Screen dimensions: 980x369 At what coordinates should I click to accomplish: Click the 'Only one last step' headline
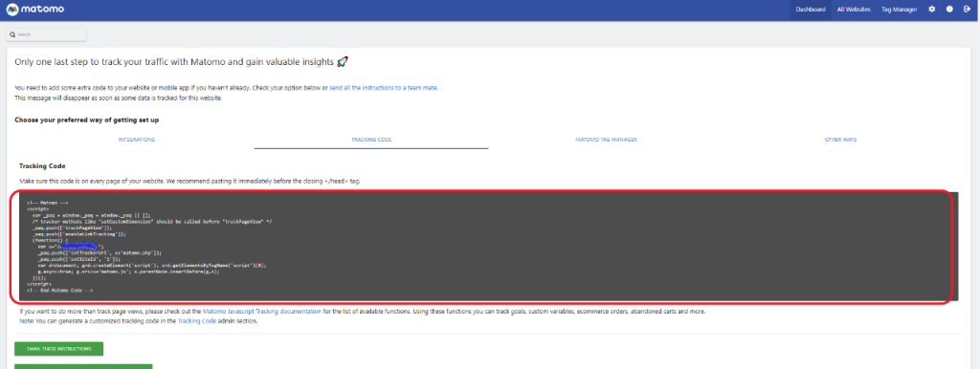click(181, 62)
